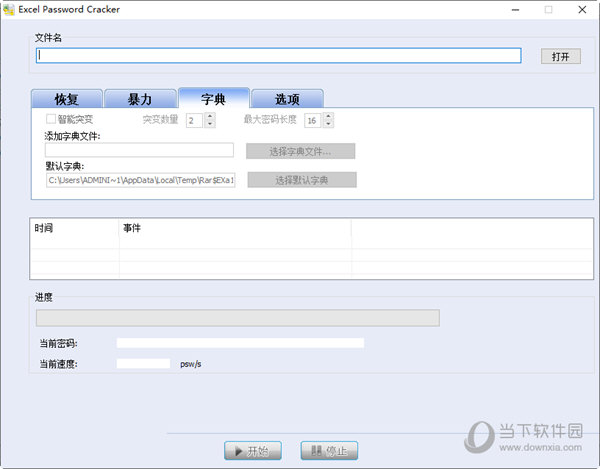Screen dimensions: 600x469
Task: Close the Excel Password Cracker window
Action: pos(582,10)
